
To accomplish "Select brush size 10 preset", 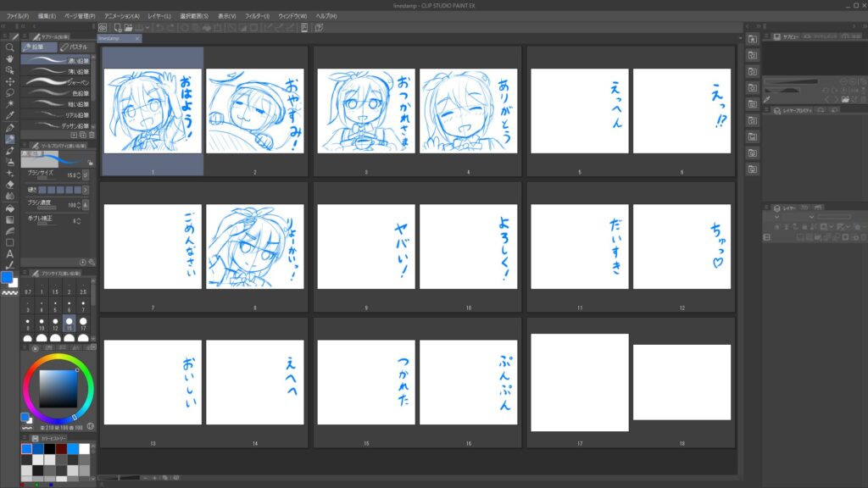I will pyautogui.click(x=41, y=324).
